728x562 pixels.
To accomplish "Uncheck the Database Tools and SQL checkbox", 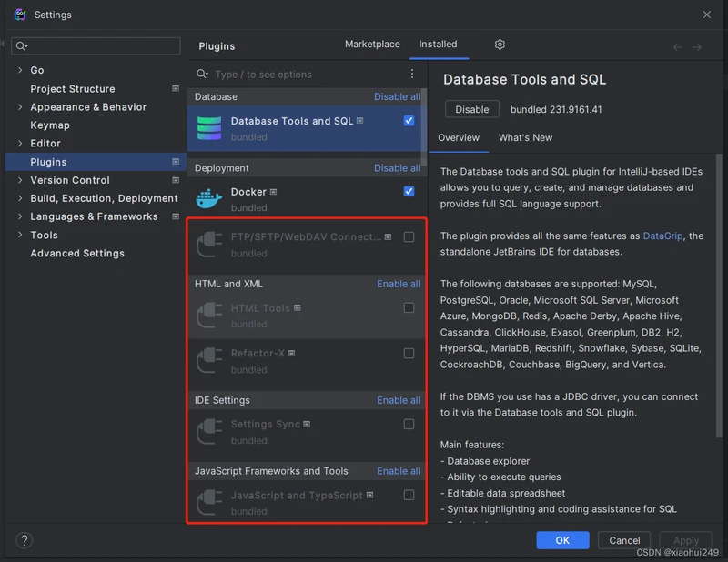I will 409,121.
